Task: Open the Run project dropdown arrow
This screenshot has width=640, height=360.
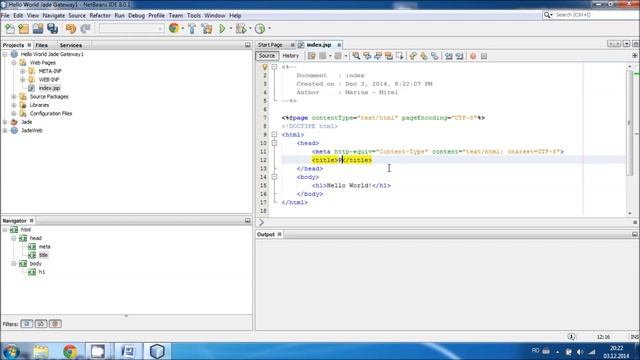Action: point(231,29)
